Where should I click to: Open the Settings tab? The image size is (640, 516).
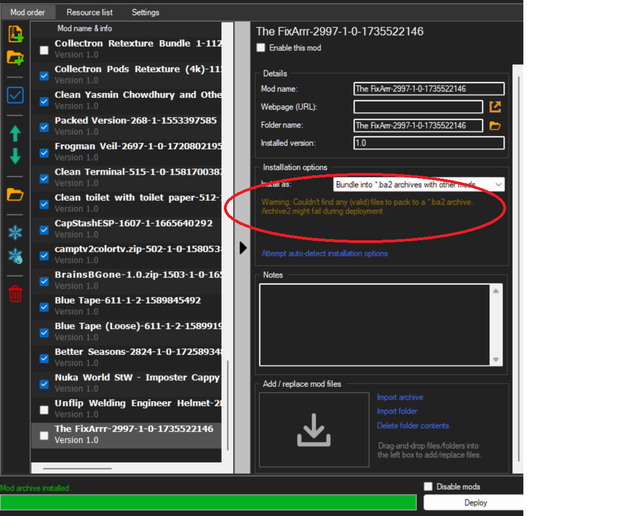tap(145, 12)
